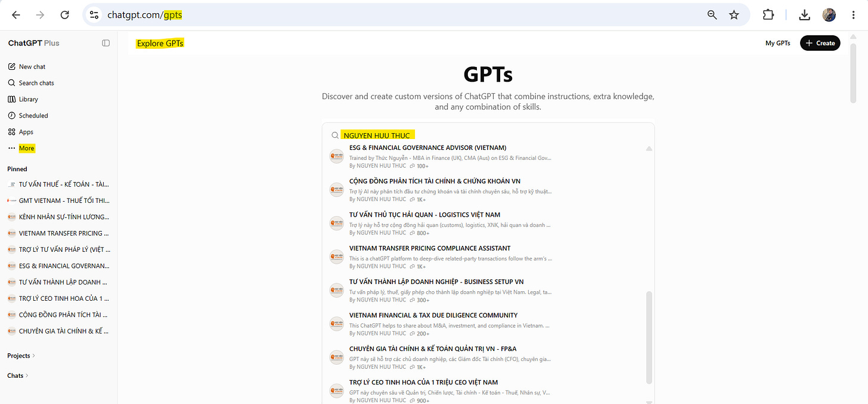Click the Create button
Image resolution: width=868 pixels, height=404 pixels.
click(x=820, y=43)
